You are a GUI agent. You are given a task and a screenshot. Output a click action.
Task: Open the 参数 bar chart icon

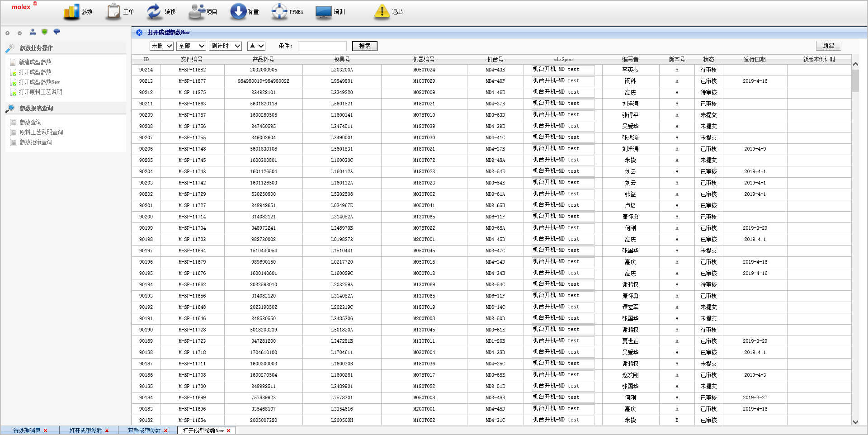71,12
